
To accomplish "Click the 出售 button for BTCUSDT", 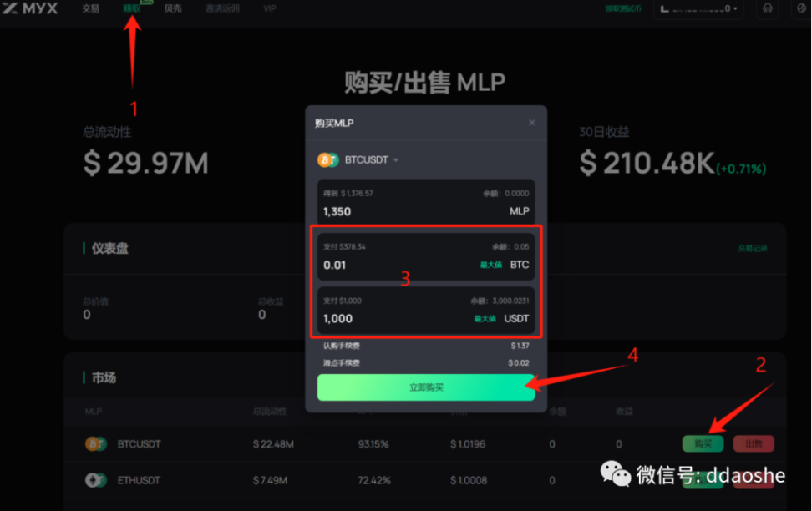I will pos(754,443).
